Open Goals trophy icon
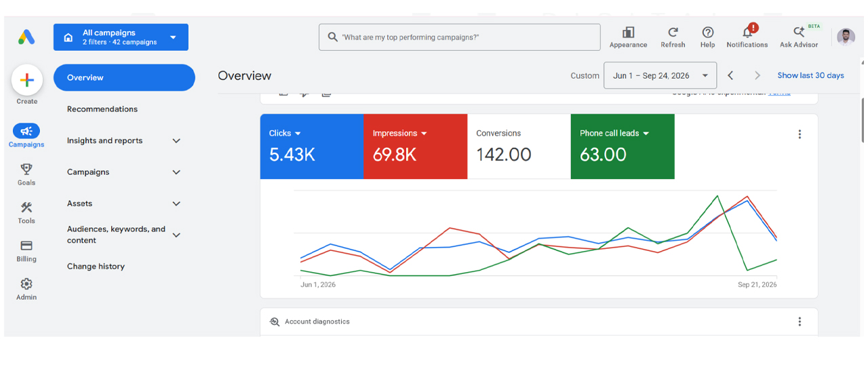 click(x=26, y=169)
